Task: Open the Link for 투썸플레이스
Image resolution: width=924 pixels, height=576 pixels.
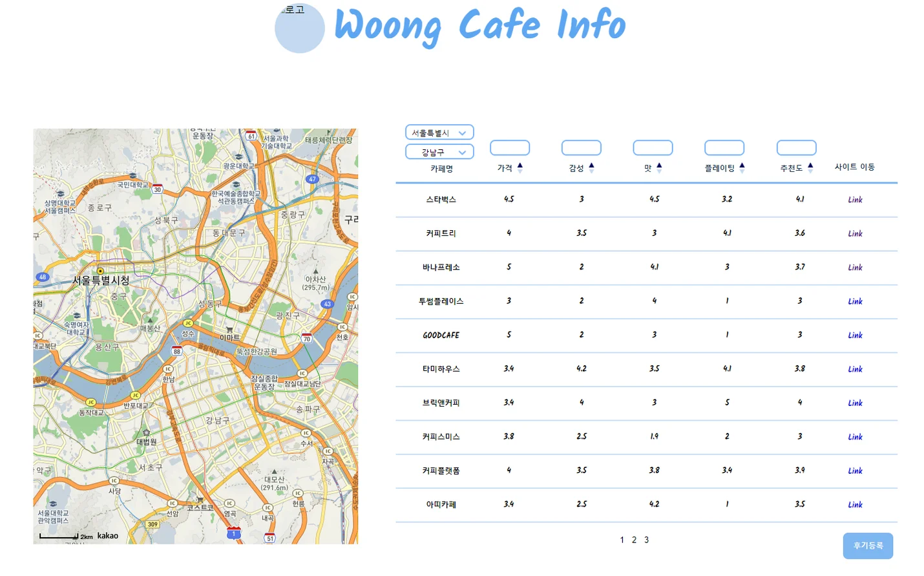Action: pyautogui.click(x=855, y=301)
